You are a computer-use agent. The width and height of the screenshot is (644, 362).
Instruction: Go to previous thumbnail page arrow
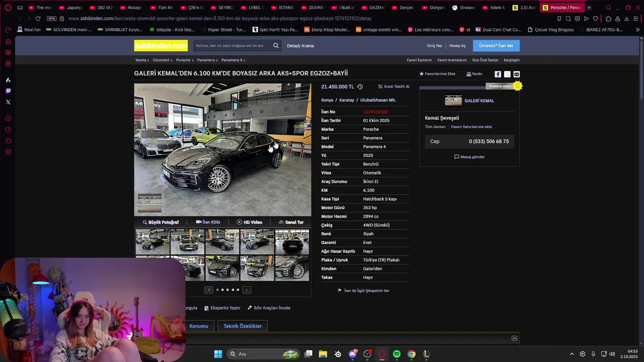click(209, 290)
